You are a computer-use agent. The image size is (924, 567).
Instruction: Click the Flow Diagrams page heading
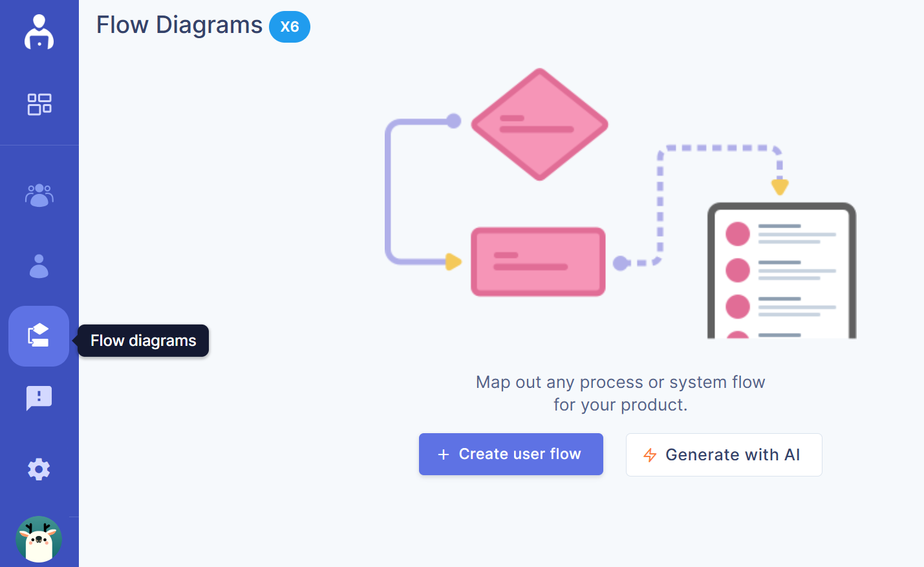tap(179, 25)
